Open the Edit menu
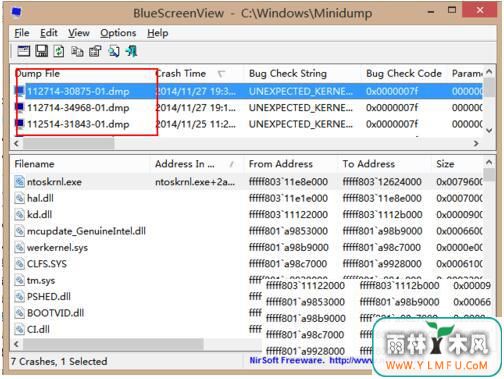The height and width of the screenshot is (379, 504). tap(49, 33)
